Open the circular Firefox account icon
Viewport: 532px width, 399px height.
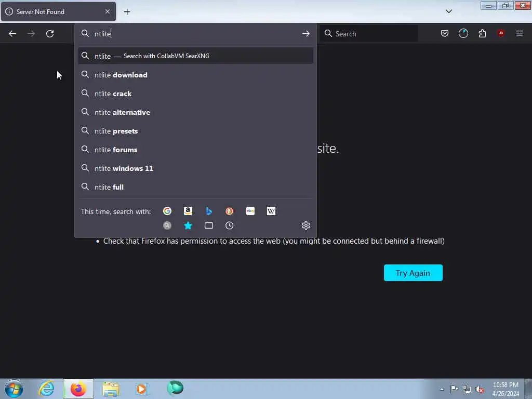pos(463,33)
